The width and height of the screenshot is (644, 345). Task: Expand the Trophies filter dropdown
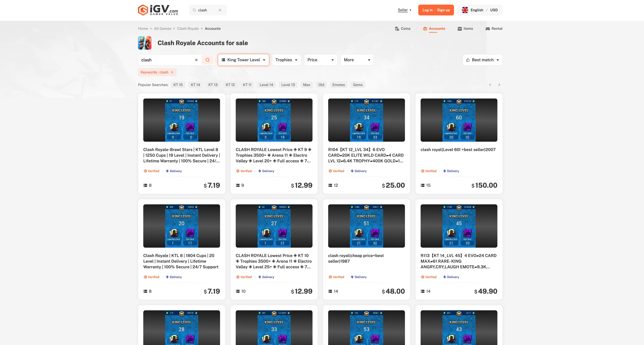click(x=286, y=60)
